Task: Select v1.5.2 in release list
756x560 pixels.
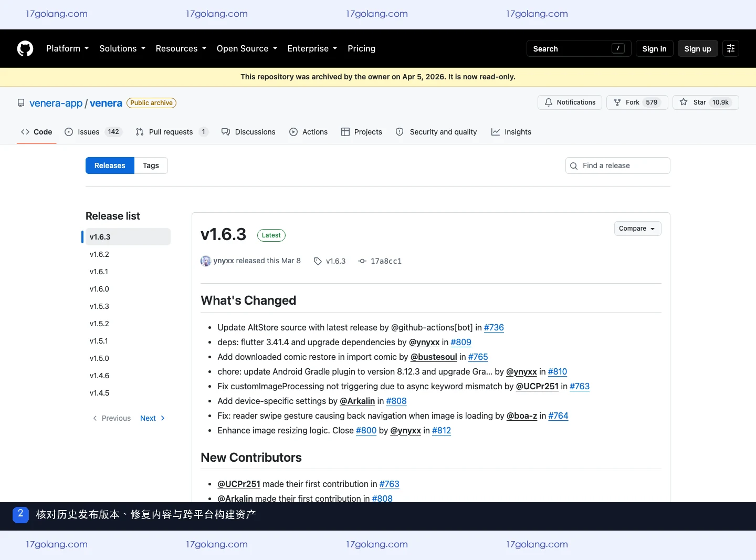Action: 128,324
